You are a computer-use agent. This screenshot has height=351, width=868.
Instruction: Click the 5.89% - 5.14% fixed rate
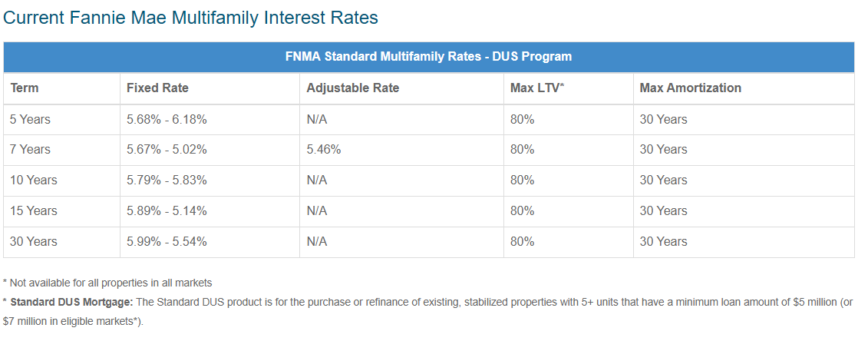[x=167, y=211]
